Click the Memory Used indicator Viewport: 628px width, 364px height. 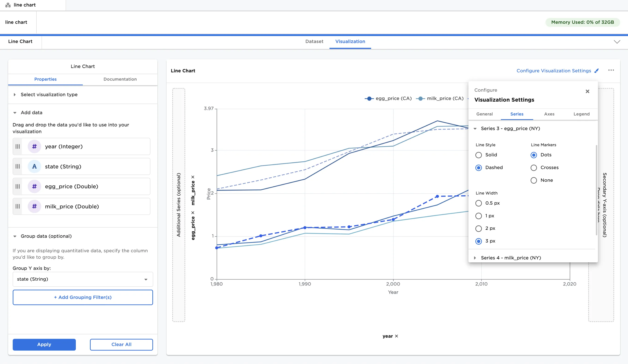coord(582,22)
